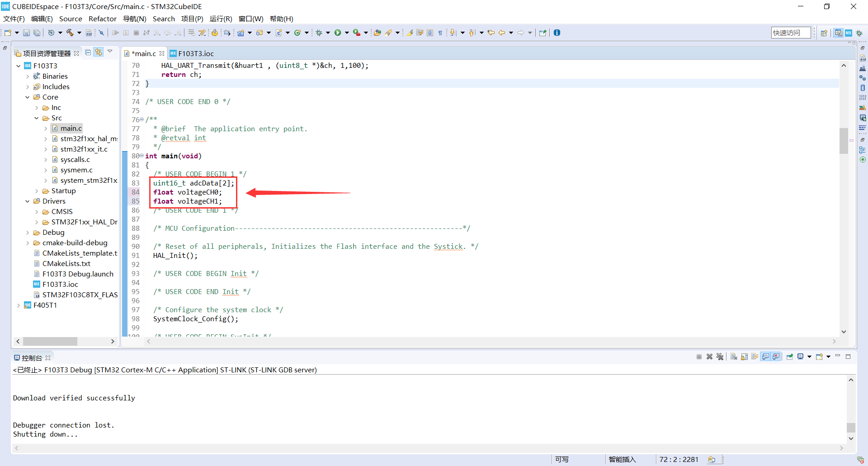Image resolution: width=868 pixels, height=466 pixels.
Task: Open the dropdown next to the Run button
Action: point(347,33)
